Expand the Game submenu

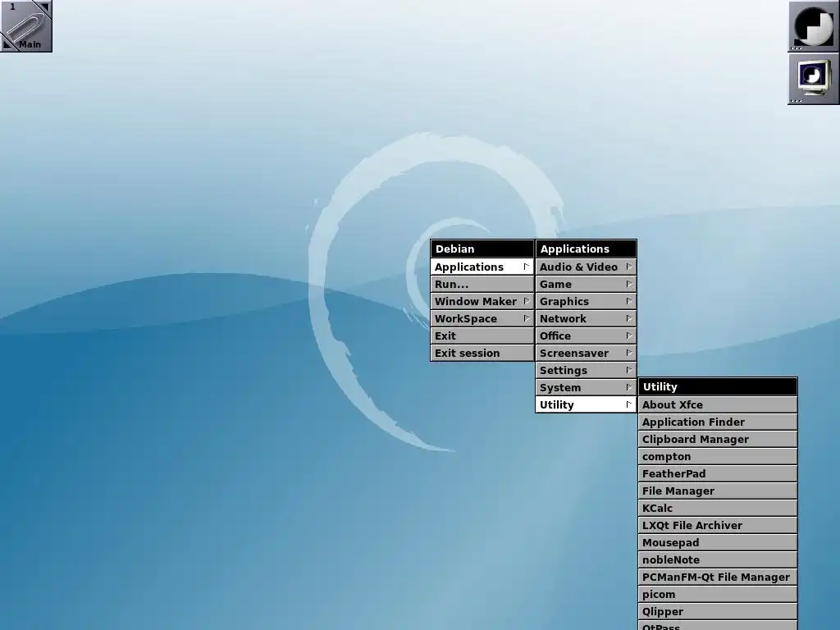pos(586,284)
